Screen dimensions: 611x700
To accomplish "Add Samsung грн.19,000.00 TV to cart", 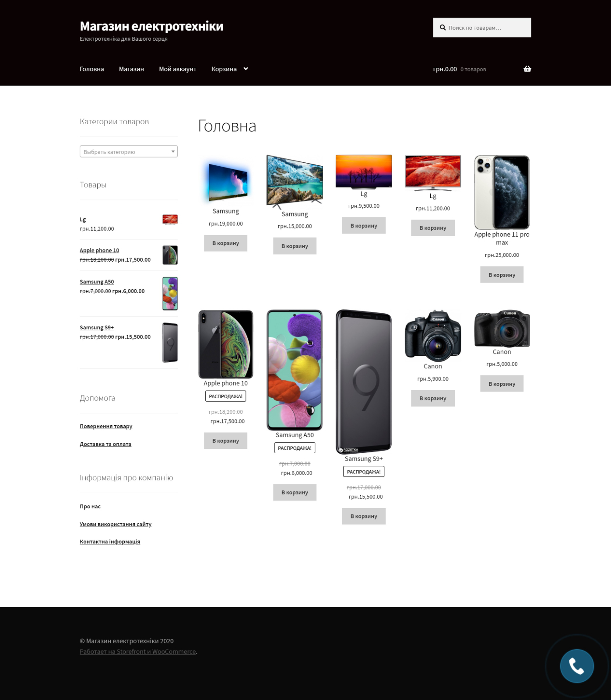I will coord(225,243).
